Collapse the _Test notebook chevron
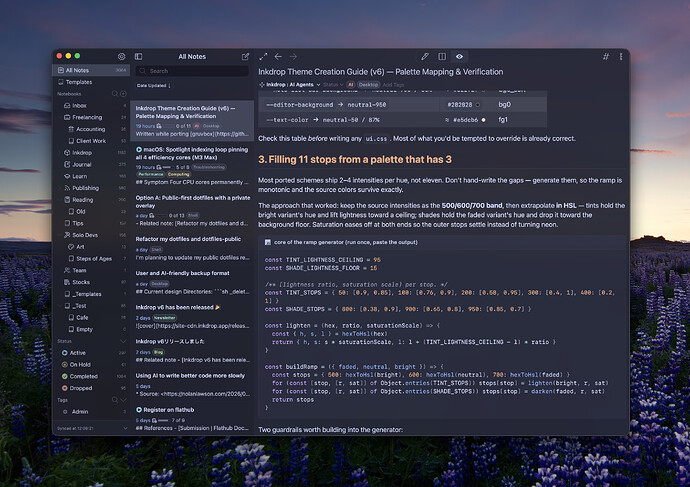 click(x=60, y=306)
